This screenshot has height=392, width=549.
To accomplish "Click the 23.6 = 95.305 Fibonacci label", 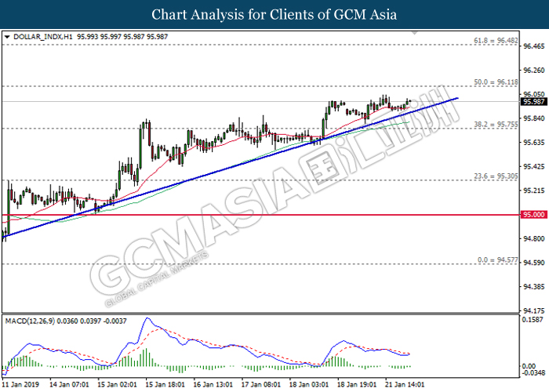I will point(496,176).
